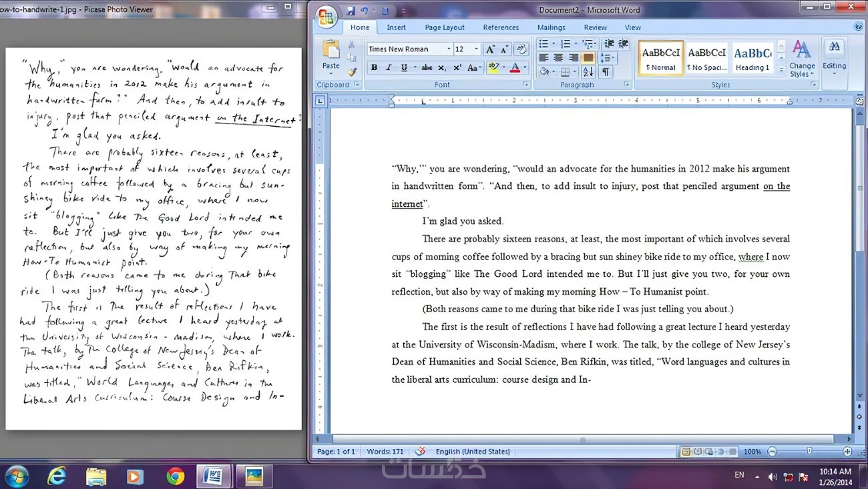Switch to the View tab

633,27
